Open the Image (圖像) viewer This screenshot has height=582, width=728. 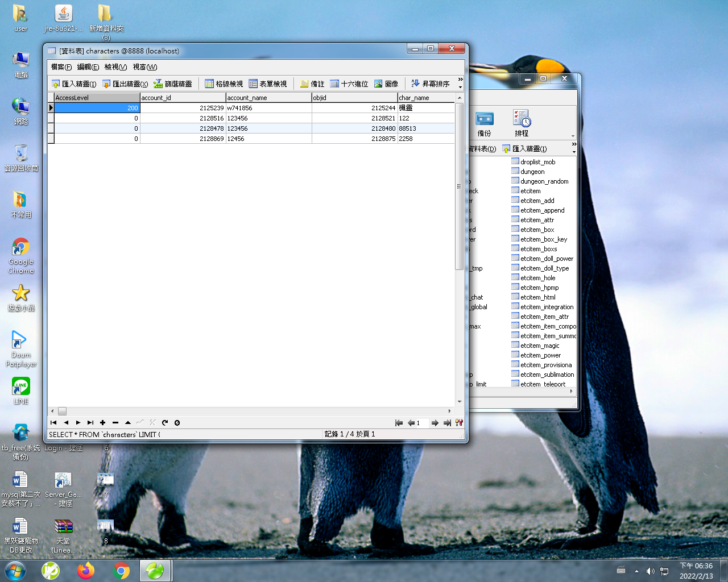(386, 84)
